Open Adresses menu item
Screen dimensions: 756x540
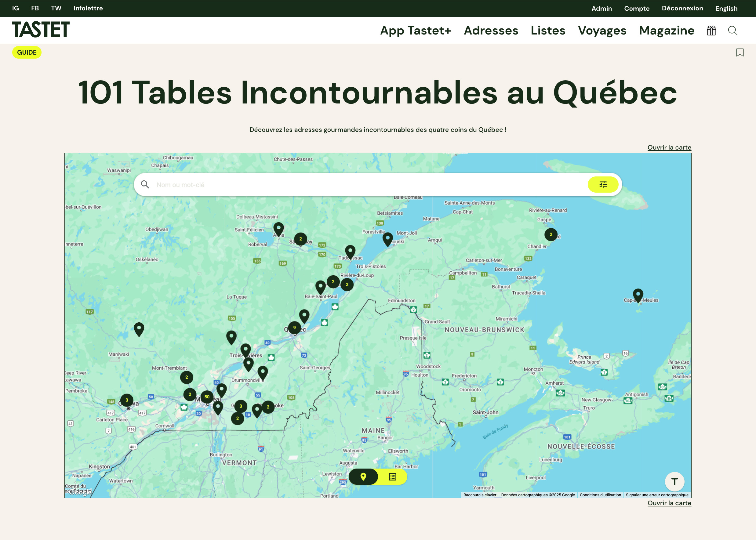(491, 31)
